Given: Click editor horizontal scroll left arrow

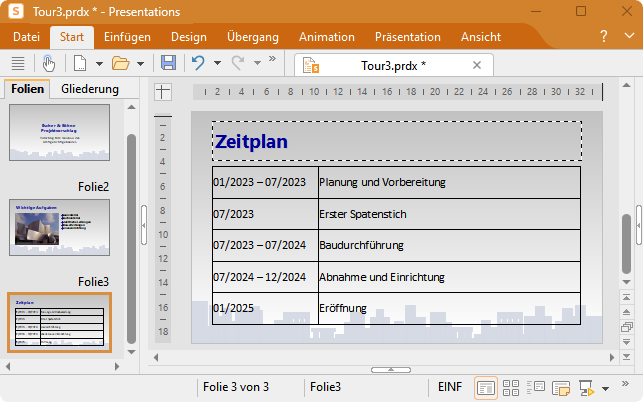Looking at the screenshot, I should (156, 357).
